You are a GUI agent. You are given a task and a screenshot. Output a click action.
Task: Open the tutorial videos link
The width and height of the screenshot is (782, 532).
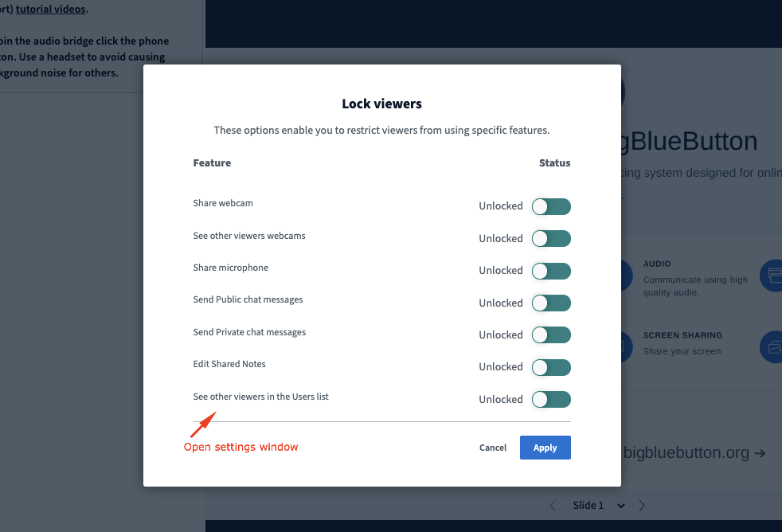click(51, 9)
